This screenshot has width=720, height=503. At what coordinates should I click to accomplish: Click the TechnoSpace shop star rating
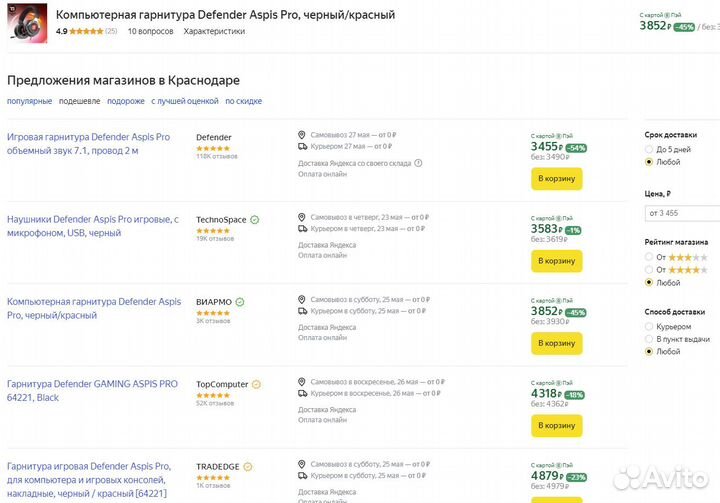(x=213, y=231)
